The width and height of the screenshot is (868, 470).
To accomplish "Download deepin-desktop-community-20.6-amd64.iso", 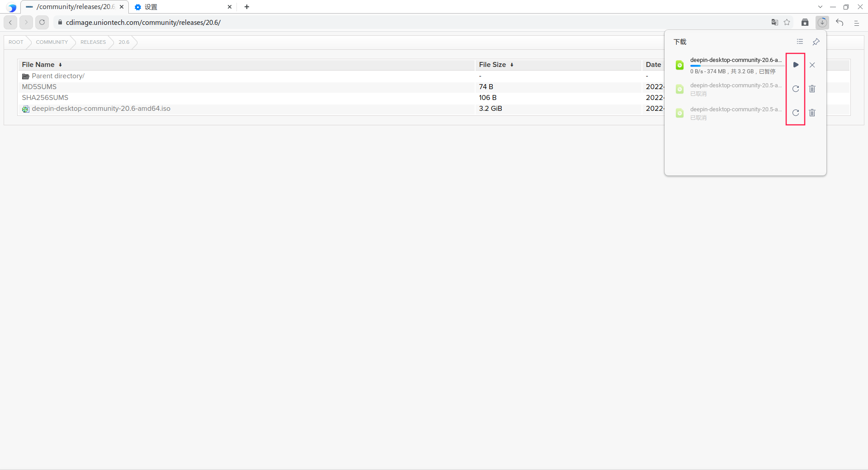I will coord(101,109).
